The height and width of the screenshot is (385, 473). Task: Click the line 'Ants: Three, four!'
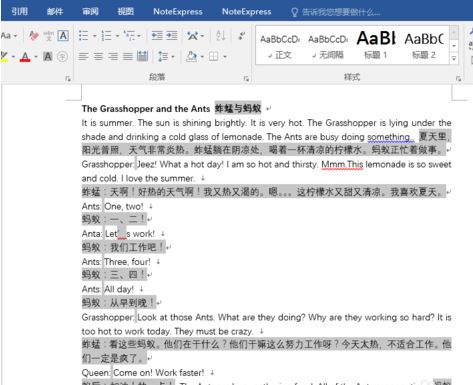[116, 262]
